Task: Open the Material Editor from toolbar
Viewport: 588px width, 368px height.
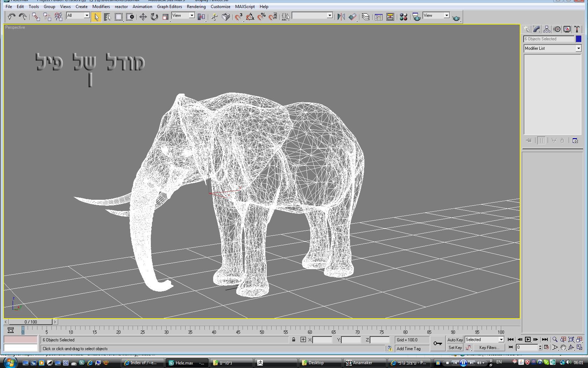Action: pyautogui.click(x=403, y=17)
